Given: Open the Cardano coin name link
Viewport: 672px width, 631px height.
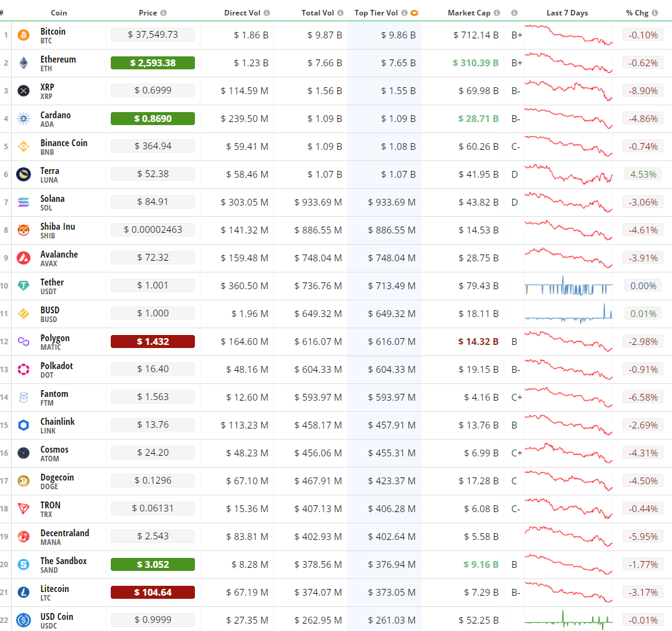Looking at the screenshot, I should point(56,115).
